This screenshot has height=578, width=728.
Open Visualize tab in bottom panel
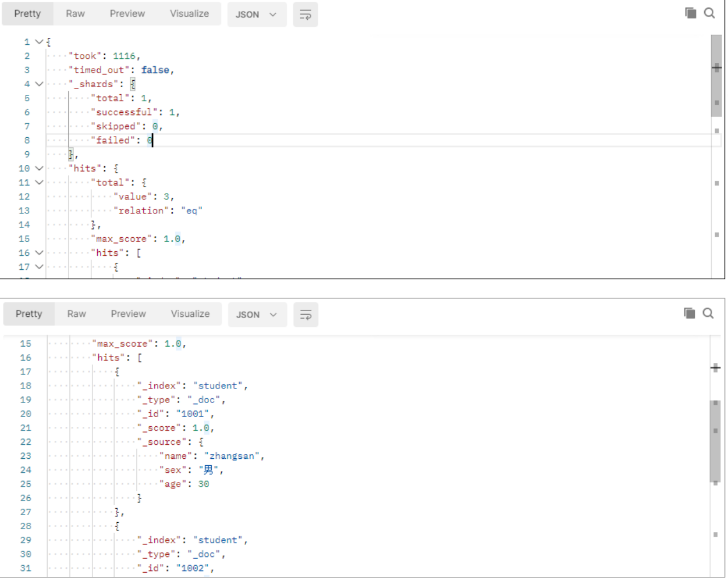[190, 313]
